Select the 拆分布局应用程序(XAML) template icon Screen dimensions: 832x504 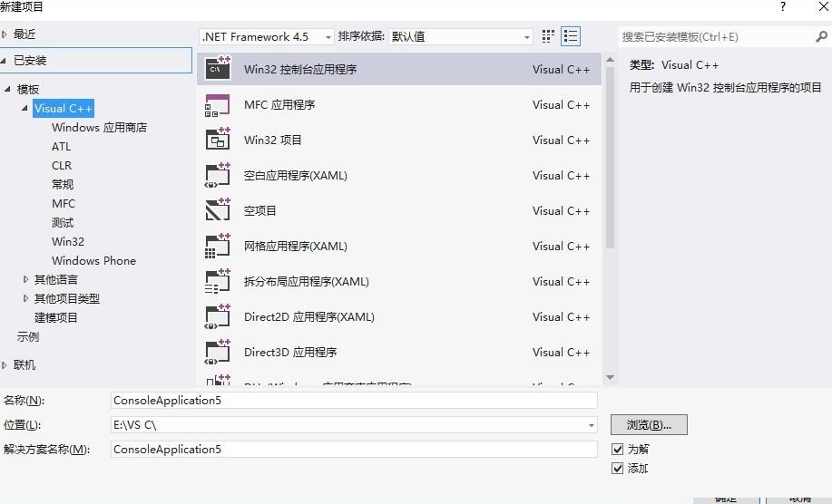(x=218, y=281)
